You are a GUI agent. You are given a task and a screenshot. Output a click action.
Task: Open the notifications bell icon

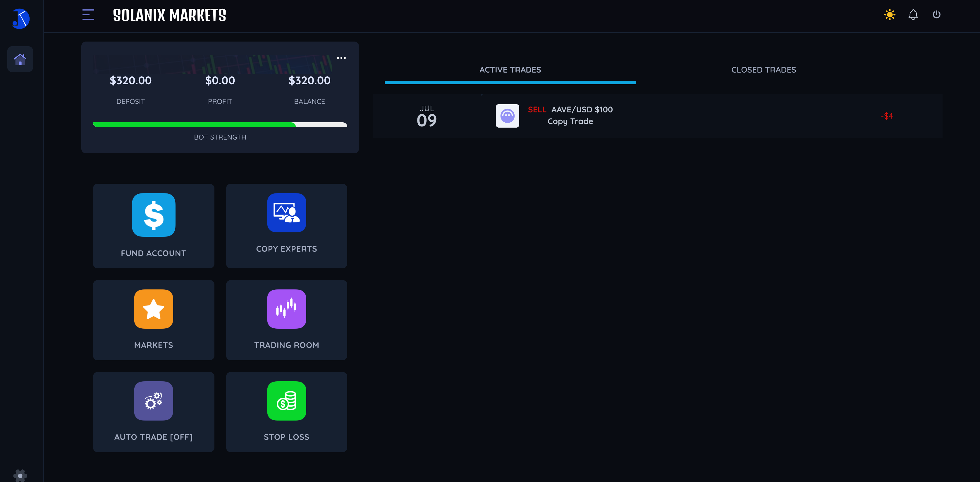tap(913, 15)
